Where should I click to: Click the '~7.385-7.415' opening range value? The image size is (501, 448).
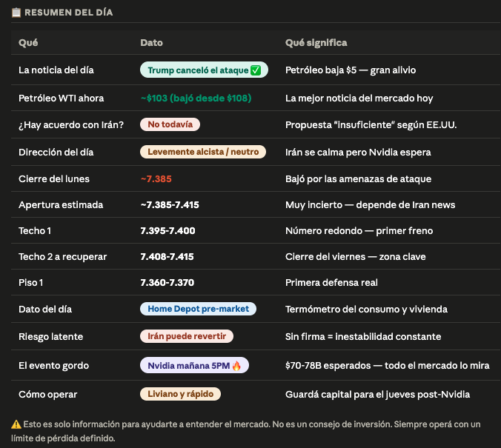point(170,204)
